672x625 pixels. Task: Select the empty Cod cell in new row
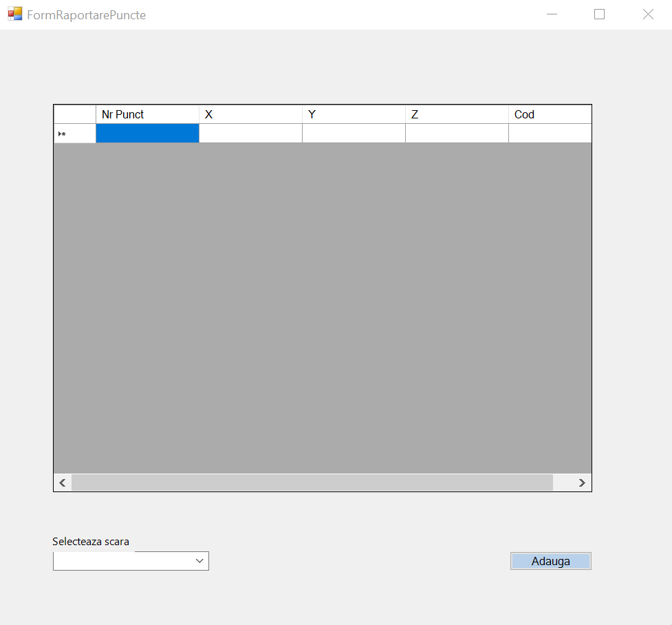point(549,134)
